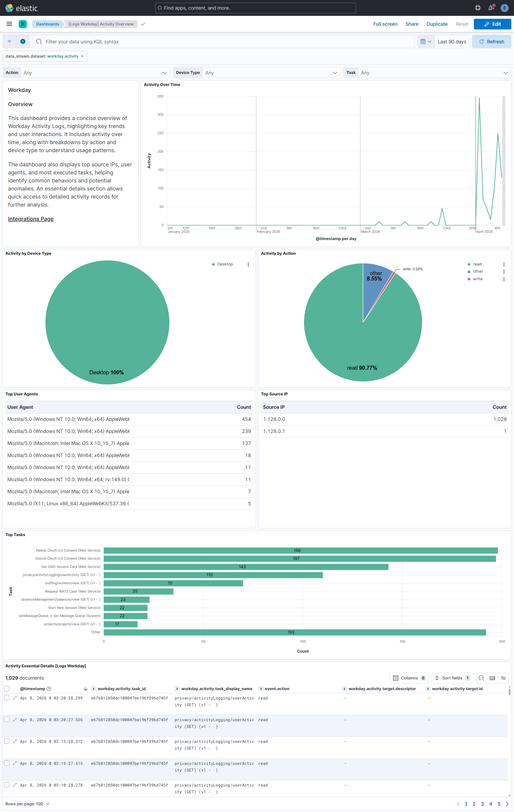Expand the 03:15:28.312 document row

click(x=15, y=741)
